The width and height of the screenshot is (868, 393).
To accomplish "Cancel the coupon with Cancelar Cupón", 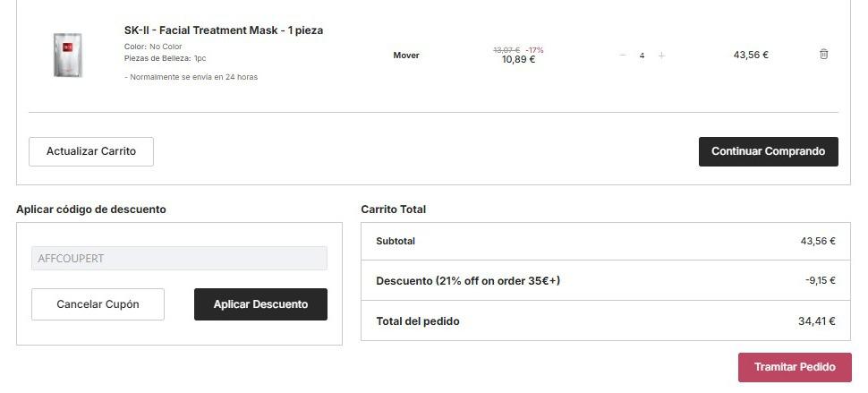I will point(98,304).
